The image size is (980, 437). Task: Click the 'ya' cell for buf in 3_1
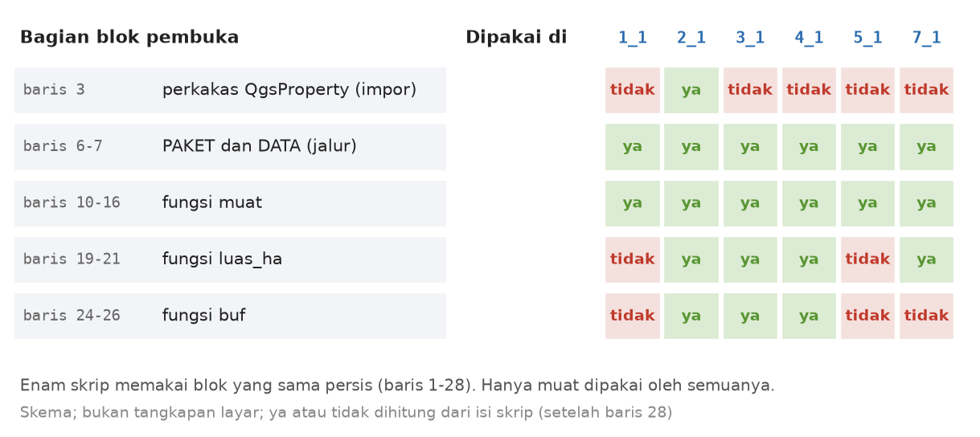(x=750, y=316)
